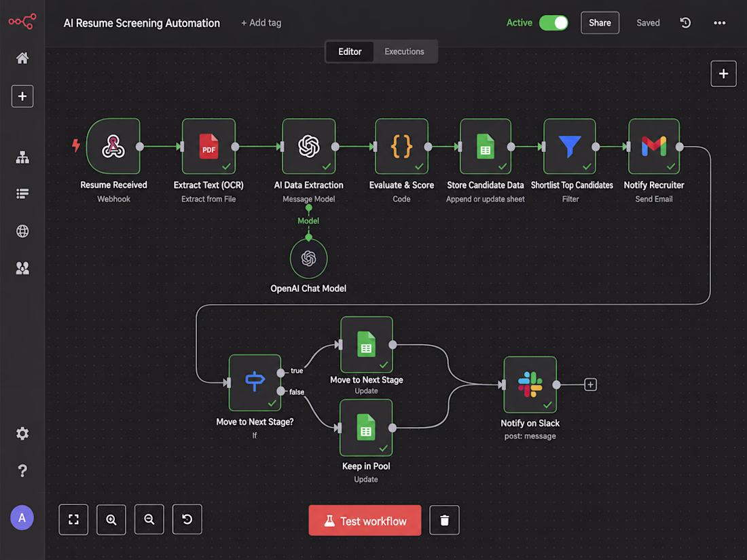Open the globe icon in the sidebar
The height and width of the screenshot is (560, 747).
point(22,231)
